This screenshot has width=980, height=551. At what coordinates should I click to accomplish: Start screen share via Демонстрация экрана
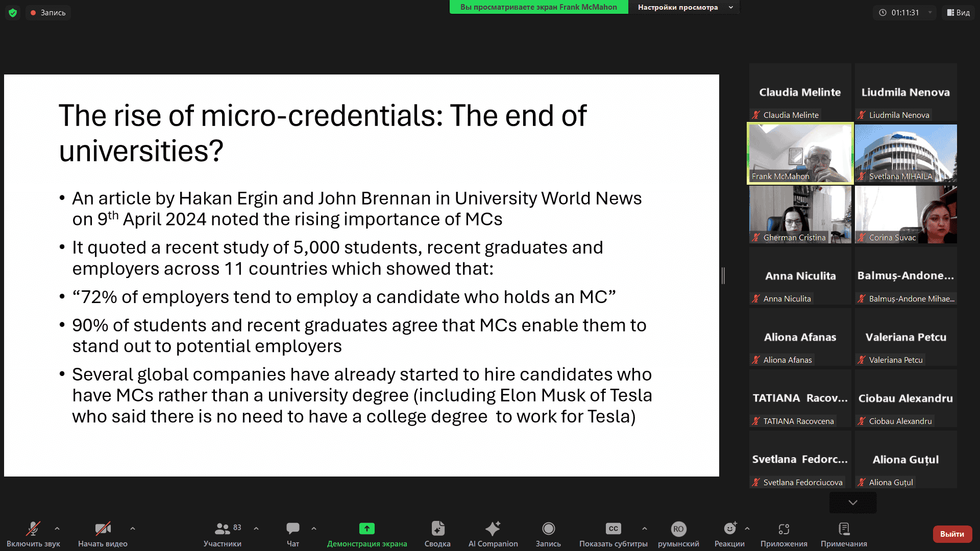click(x=366, y=529)
